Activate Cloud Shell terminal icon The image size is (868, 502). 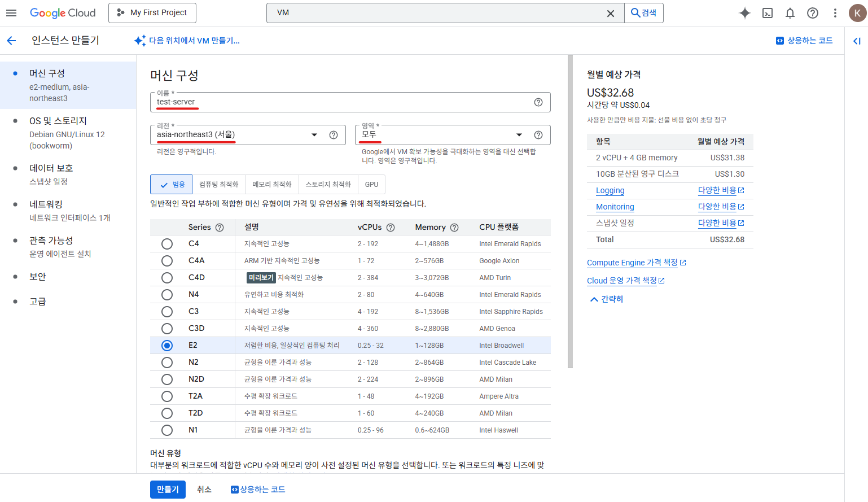click(x=768, y=13)
